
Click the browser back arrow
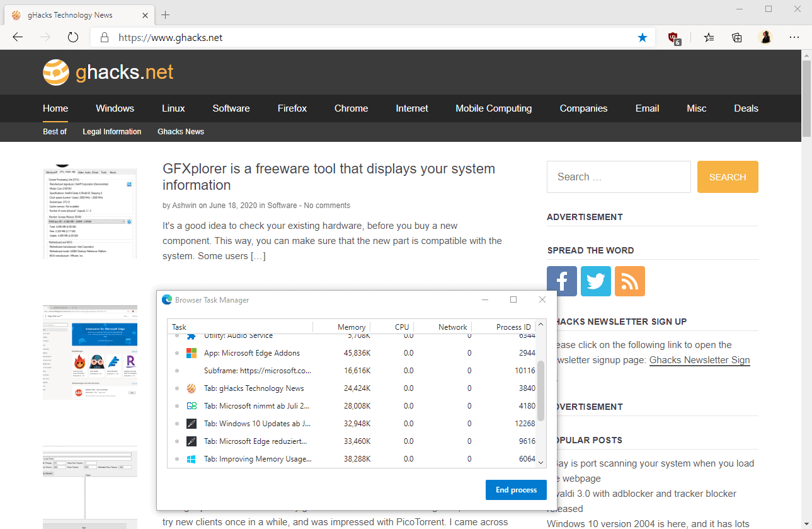[x=18, y=37]
